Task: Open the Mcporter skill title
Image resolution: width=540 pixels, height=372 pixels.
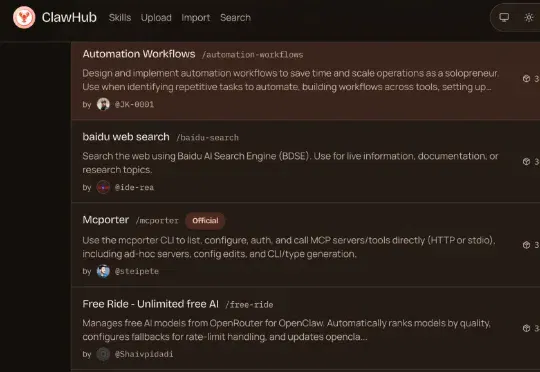Action: (x=106, y=220)
